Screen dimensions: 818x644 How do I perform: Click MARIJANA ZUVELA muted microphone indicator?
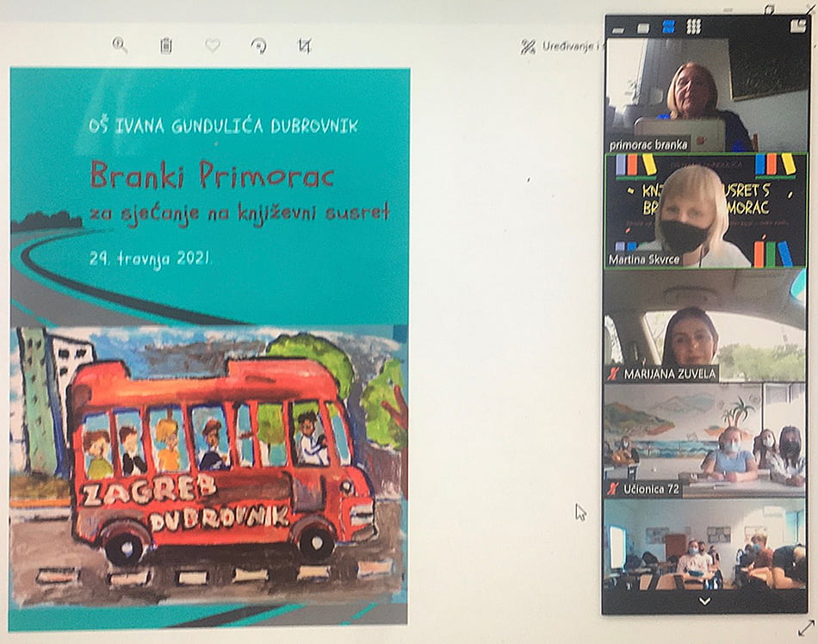point(613,373)
